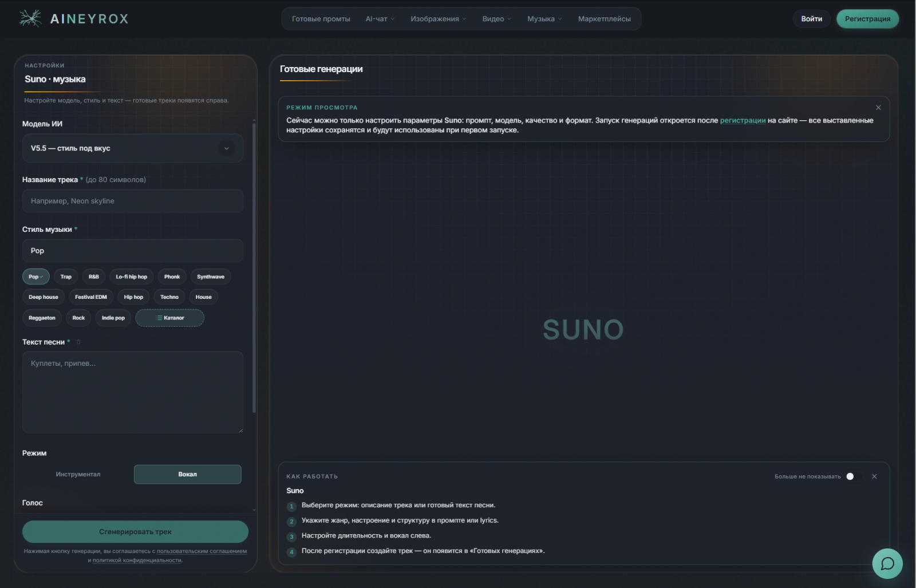Click 'Сгенерировать трек' button
Viewport: 916px width, 588px height.
[135, 532]
